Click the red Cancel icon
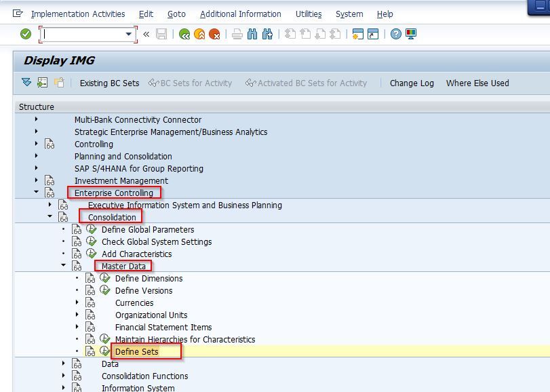Viewport: 550px width, 392px height. pos(214,34)
